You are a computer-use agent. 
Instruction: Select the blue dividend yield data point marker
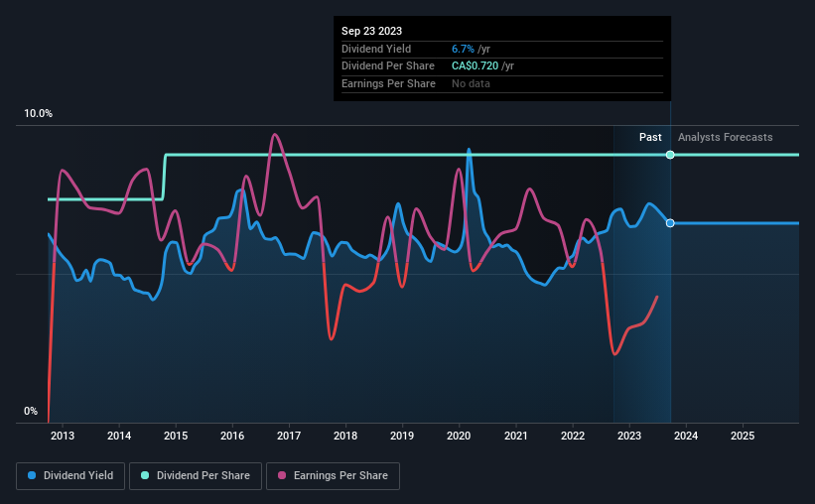click(x=670, y=223)
